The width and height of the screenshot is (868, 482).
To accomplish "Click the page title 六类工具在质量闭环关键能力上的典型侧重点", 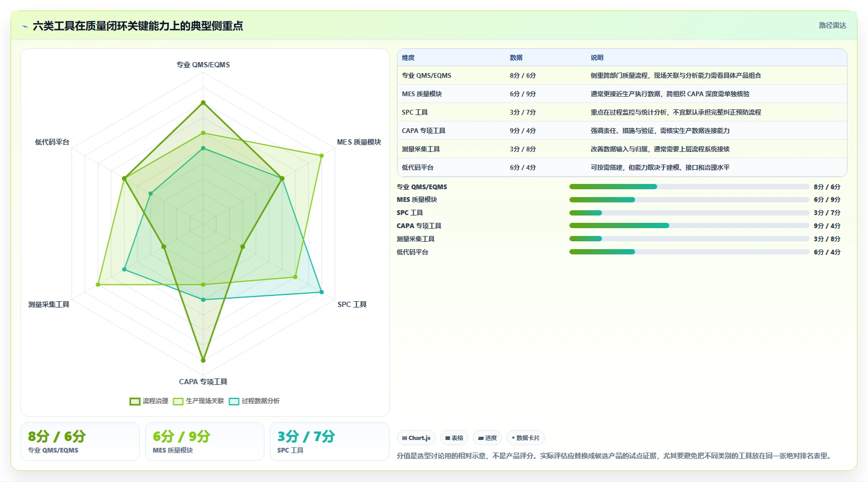I will click(138, 26).
